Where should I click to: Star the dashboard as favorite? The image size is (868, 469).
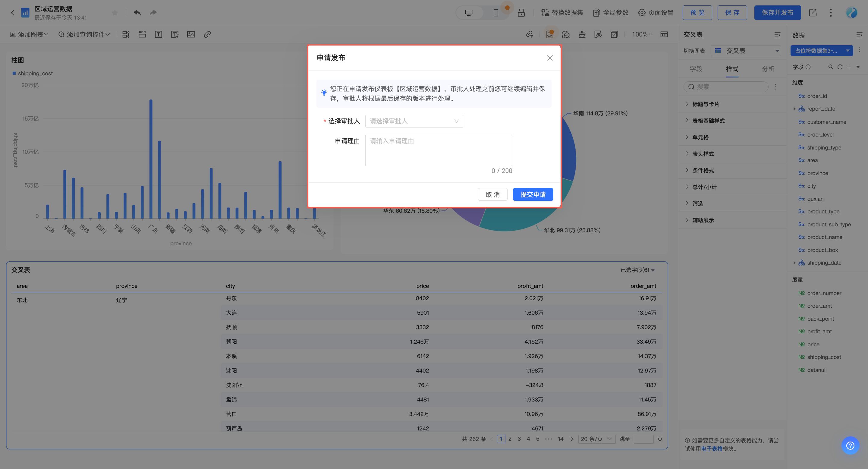[115, 12]
